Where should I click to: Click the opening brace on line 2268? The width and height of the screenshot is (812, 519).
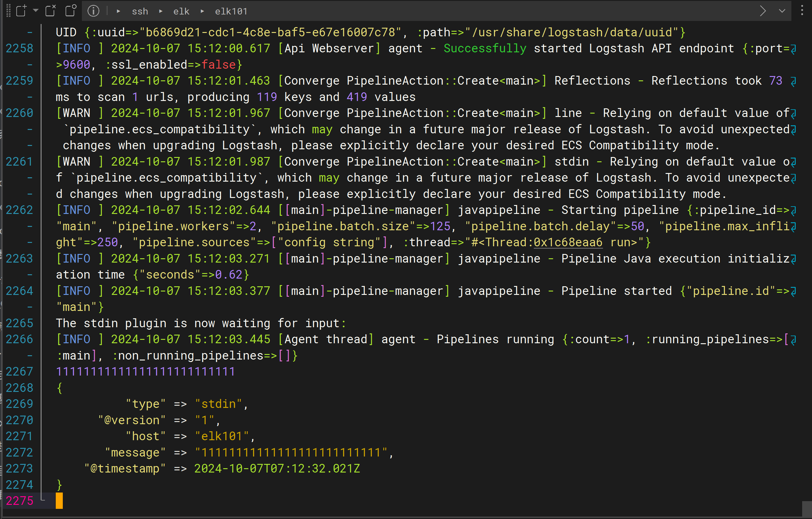[x=59, y=388]
